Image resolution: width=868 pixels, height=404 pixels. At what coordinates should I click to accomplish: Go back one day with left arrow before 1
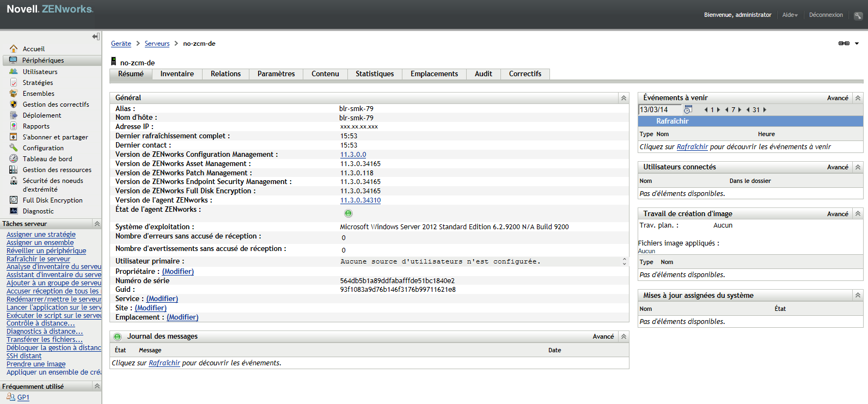[x=706, y=110]
